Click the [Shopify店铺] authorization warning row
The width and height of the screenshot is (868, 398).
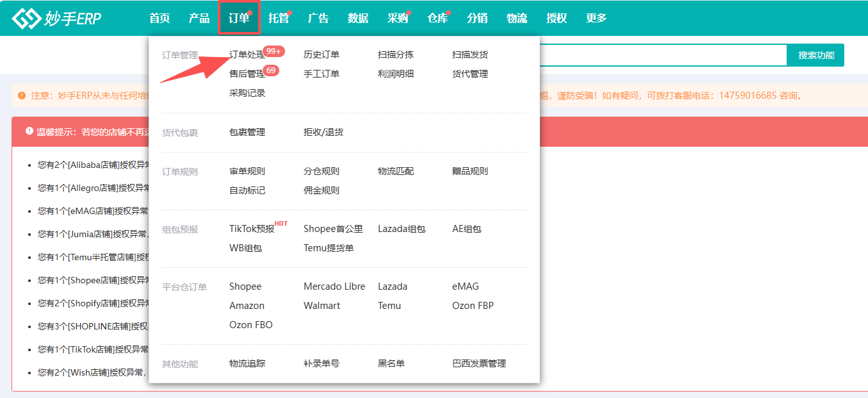pos(94,303)
